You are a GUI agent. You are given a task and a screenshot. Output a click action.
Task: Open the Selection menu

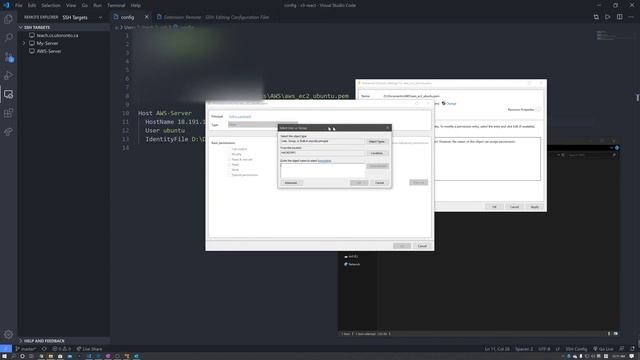click(51, 5)
